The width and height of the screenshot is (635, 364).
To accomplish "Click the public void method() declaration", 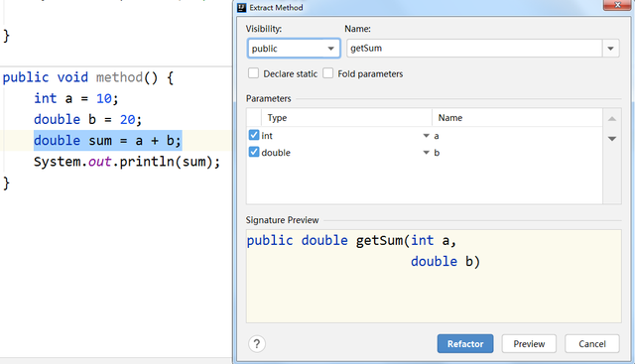I will [88, 77].
